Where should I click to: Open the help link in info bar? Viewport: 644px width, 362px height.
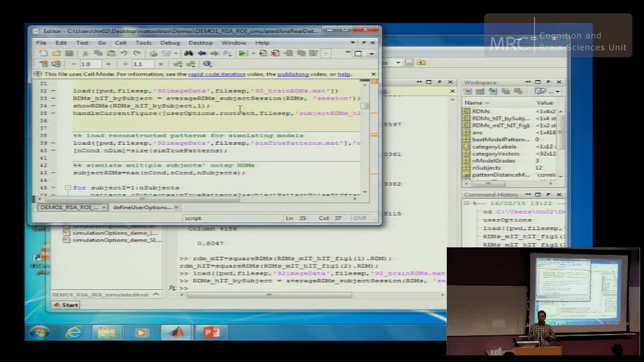tap(344, 74)
